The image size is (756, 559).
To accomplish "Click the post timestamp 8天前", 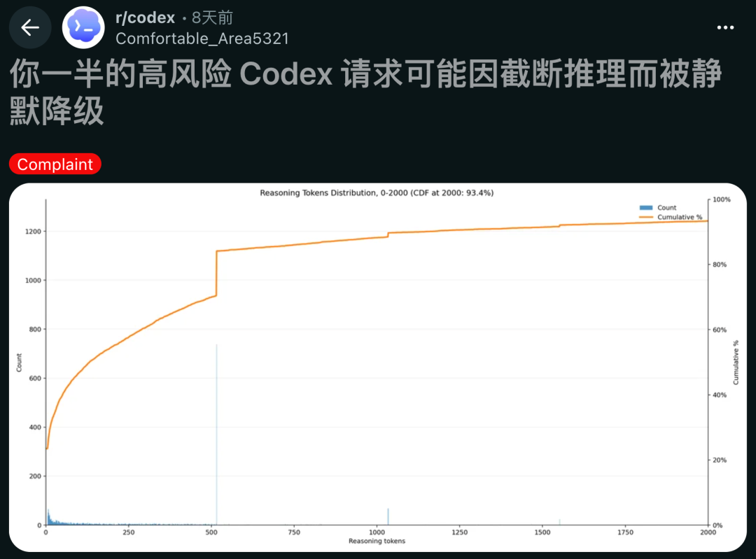I will [212, 17].
